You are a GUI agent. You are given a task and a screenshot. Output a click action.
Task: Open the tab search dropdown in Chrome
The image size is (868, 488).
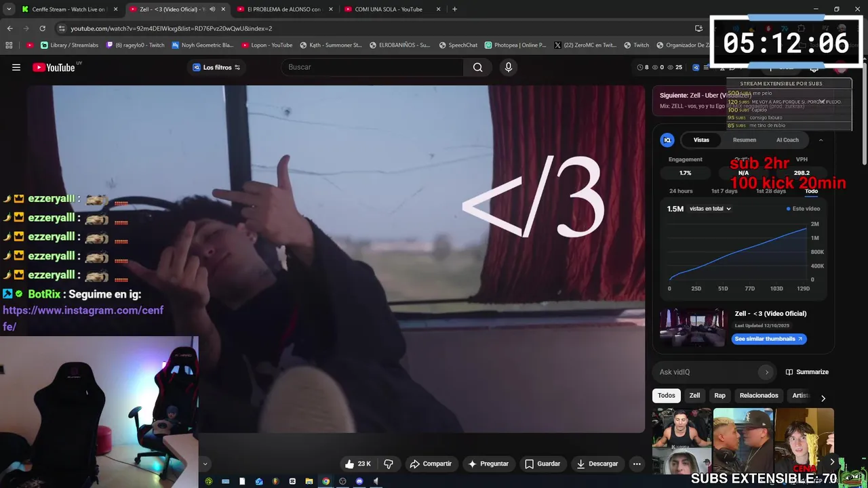click(x=9, y=9)
